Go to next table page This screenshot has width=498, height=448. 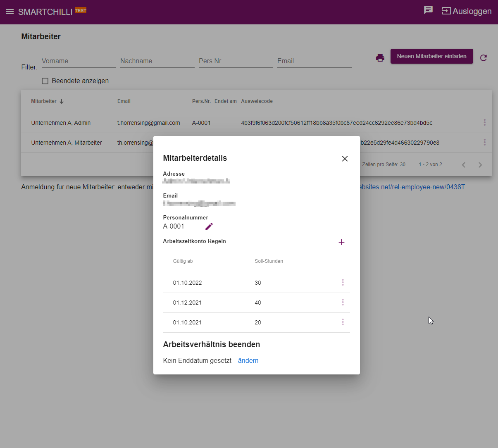(x=480, y=165)
